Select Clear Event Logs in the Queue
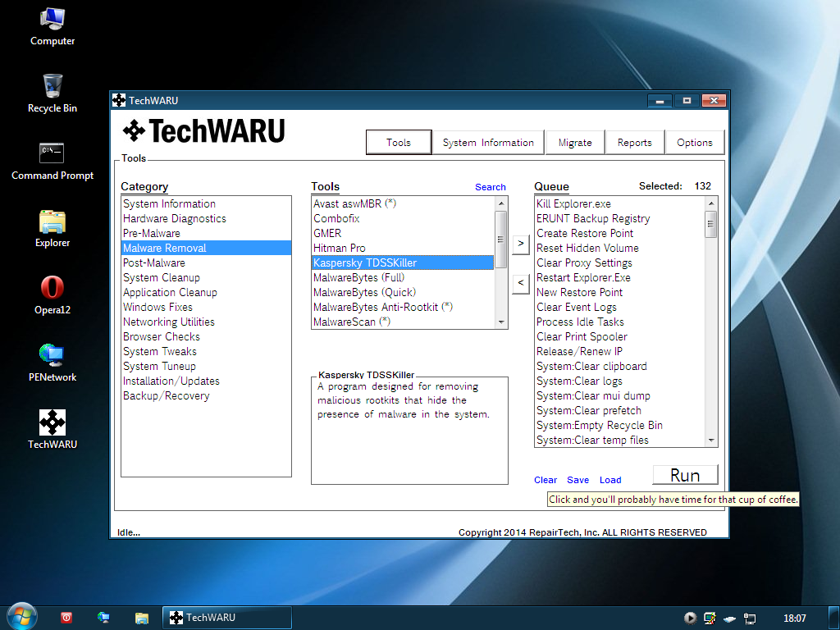Image resolution: width=840 pixels, height=630 pixels. point(620,307)
